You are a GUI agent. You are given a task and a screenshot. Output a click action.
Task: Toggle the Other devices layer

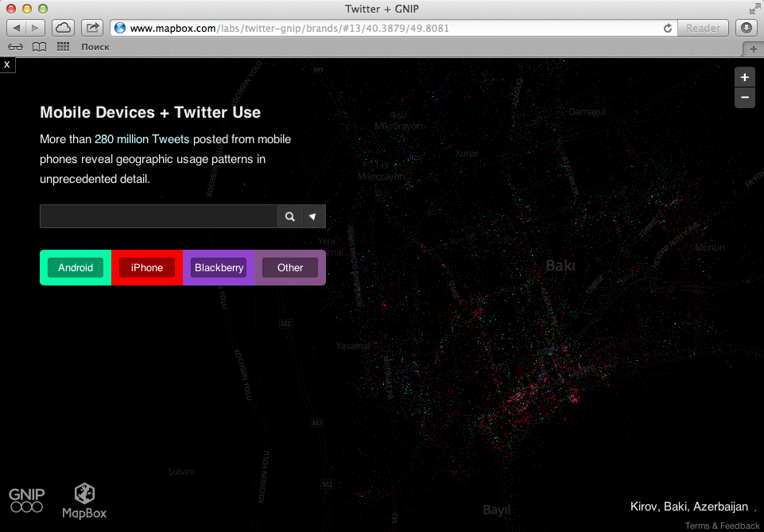coord(290,267)
